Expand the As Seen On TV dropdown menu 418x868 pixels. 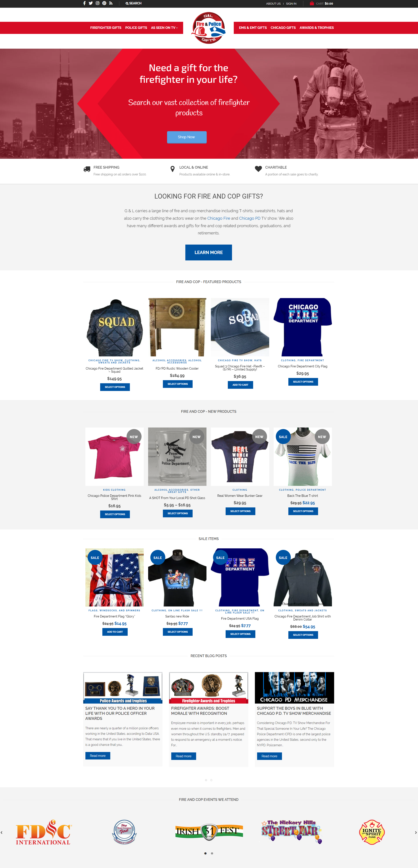pos(164,28)
